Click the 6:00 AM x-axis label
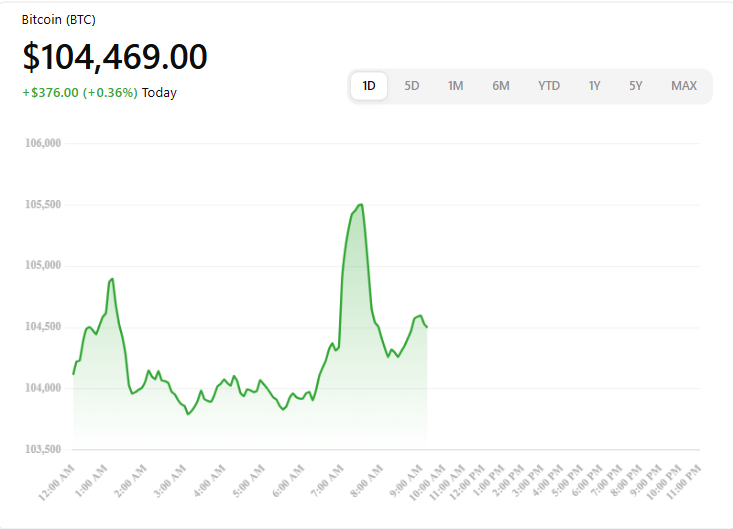The width and height of the screenshot is (733, 529). tap(288, 480)
